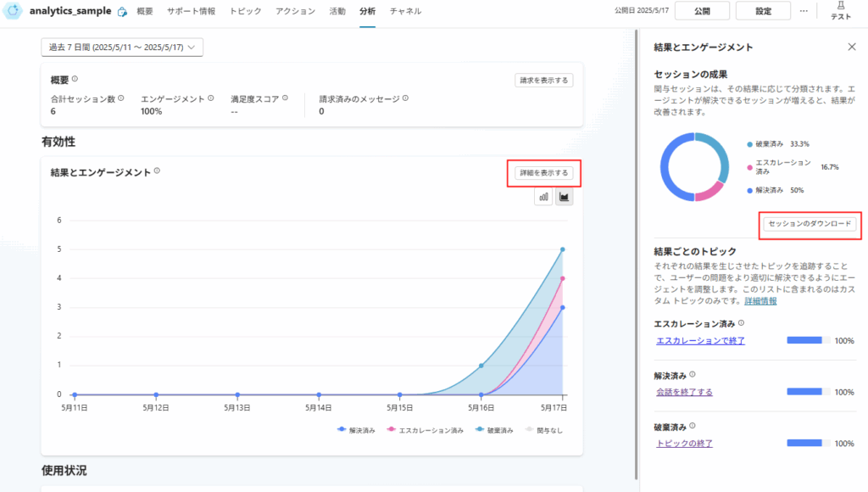Click the icon next to the analytics_sample name

point(122,11)
